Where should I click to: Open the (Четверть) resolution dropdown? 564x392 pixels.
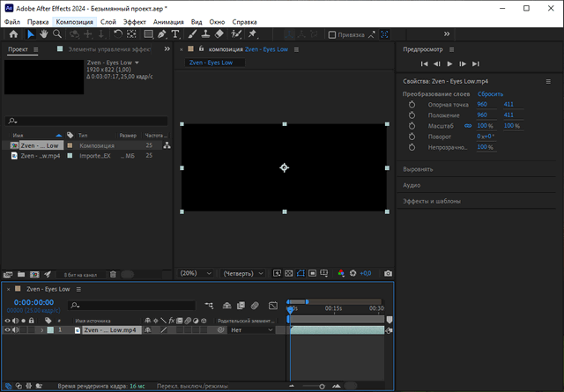coord(242,274)
